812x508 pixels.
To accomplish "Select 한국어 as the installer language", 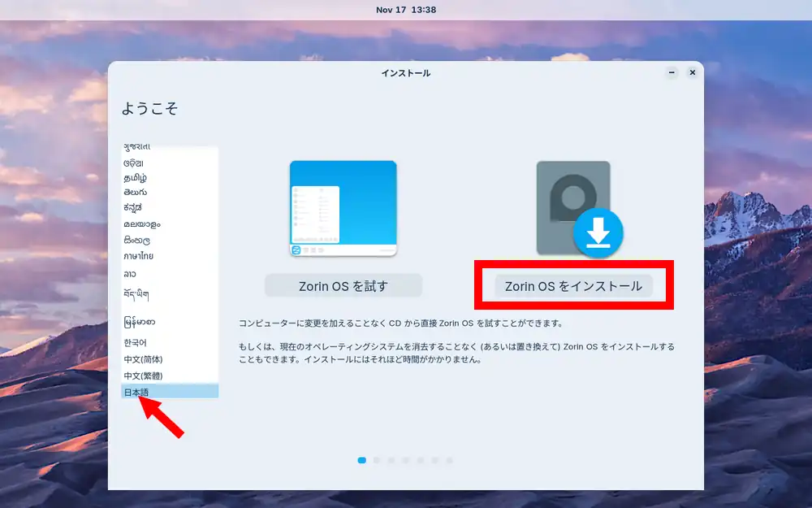I will [x=135, y=343].
